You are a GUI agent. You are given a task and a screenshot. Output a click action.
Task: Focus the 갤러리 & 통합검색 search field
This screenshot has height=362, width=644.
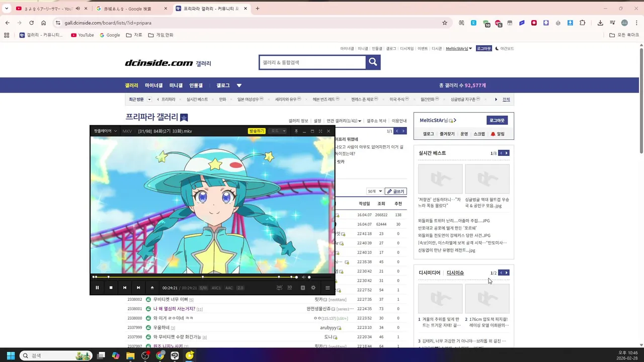[x=312, y=62]
